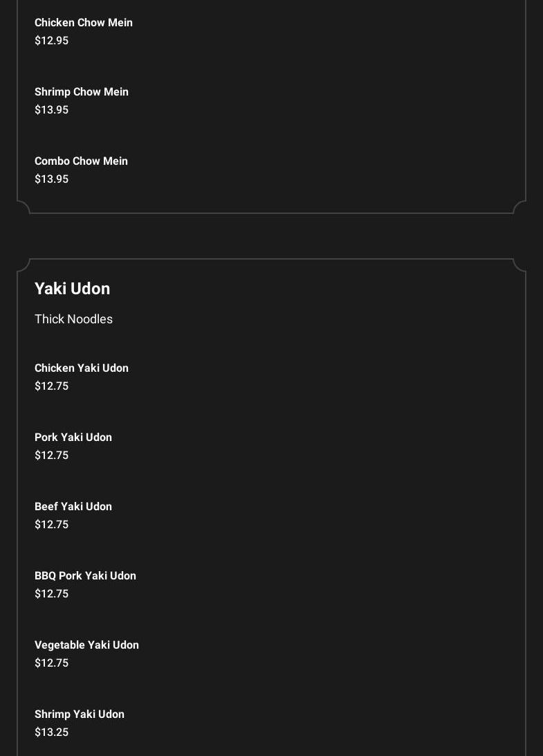Choose the Beef Yaki Udon item
This screenshot has height=756, width=543.
point(73,507)
